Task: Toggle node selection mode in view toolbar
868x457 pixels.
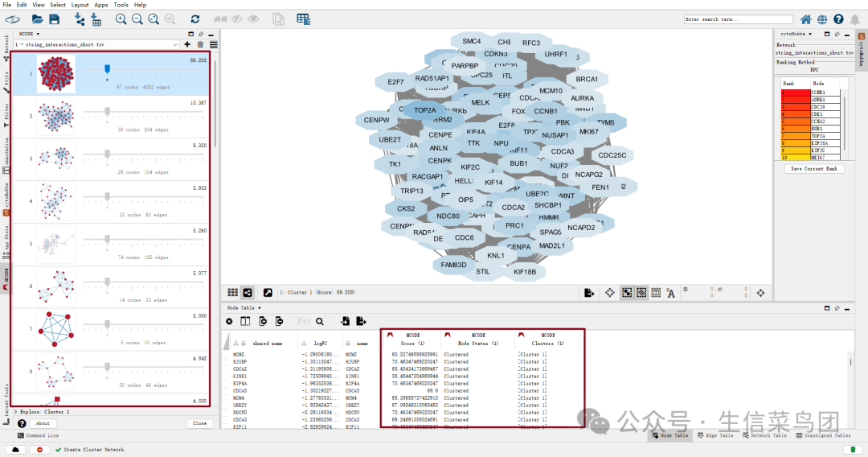Action: pyautogui.click(x=627, y=293)
